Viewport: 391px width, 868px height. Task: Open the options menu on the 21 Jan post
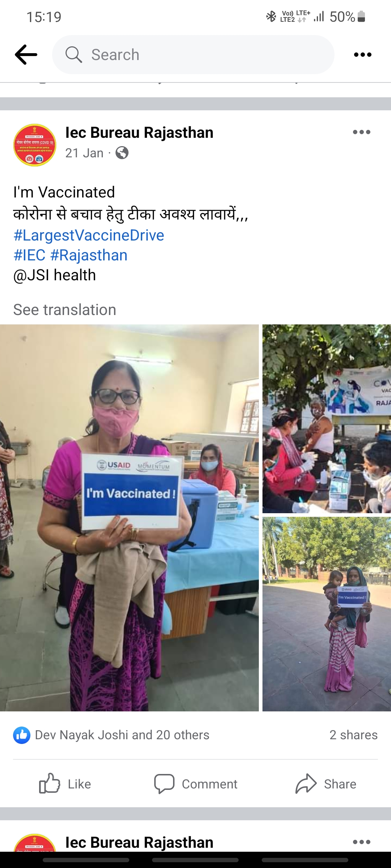tap(362, 132)
